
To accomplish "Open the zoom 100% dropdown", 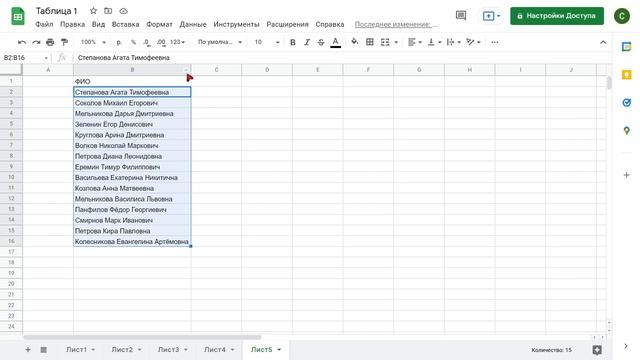I will tap(93, 42).
